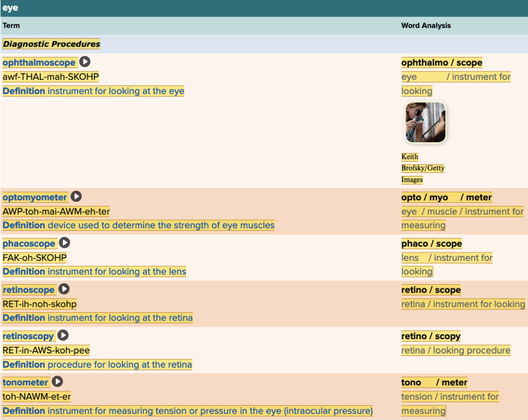Screen dimensions: 528x420
Task: Select the phacoscope term link
Action: coord(29,244)
